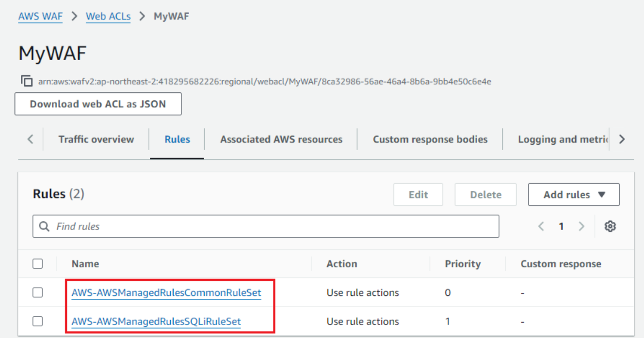Open the Custom response bodies tab
The image size is (644, 338).
point(430,139)
